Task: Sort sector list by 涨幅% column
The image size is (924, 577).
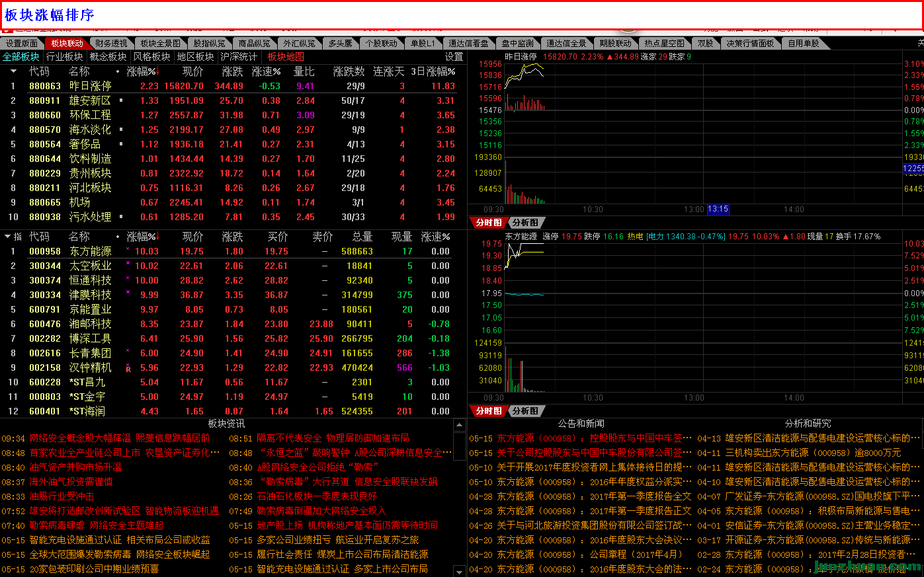Action: point(143,71)
